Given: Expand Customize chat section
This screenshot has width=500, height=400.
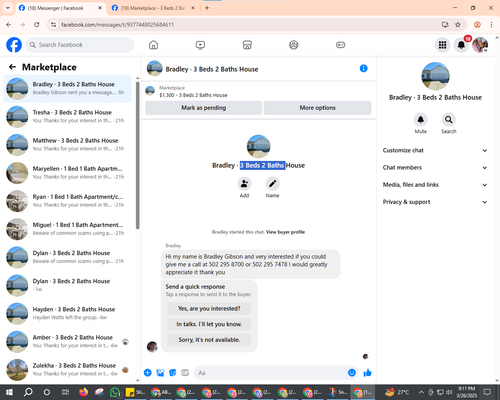Looking at the screenshot, I should 435,150.
